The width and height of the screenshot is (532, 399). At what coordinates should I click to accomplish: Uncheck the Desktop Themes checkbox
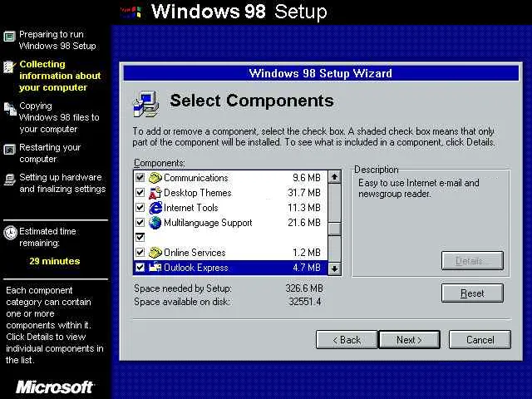coord(140,192)
